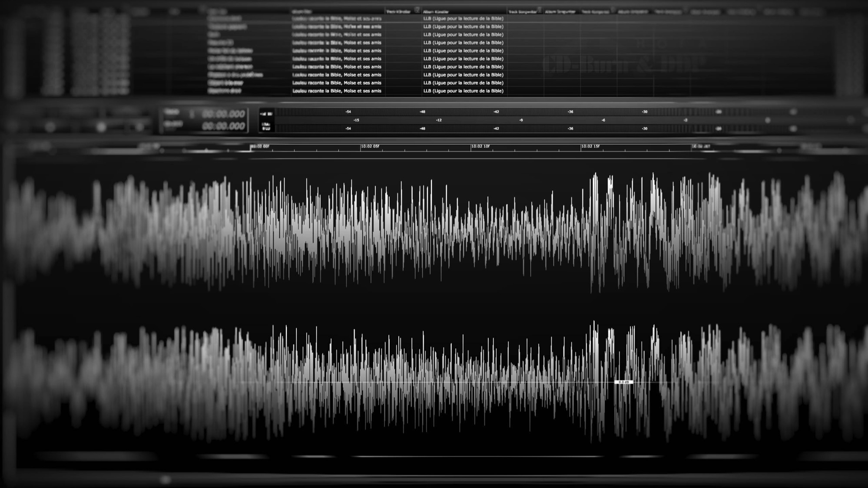Select the first row's LLB album artist cell
This screenshot has height=488, width=868.
[x=463, y=19]
